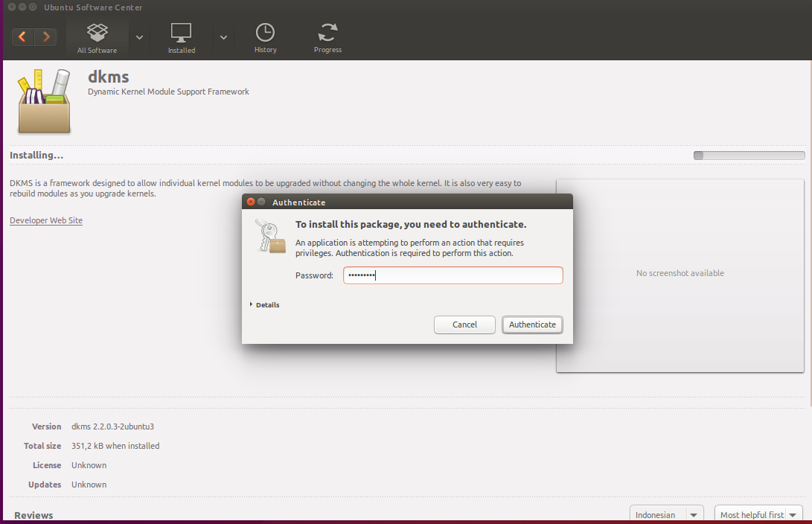Click the keys icon in Authenticate dialog

point(270,236)
